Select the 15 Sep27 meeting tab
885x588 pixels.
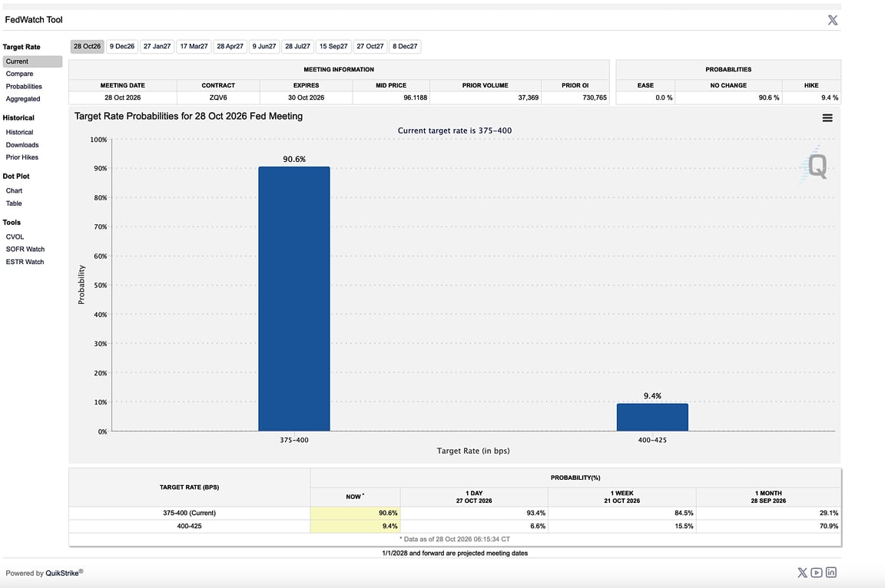click(x=333, y=46)
